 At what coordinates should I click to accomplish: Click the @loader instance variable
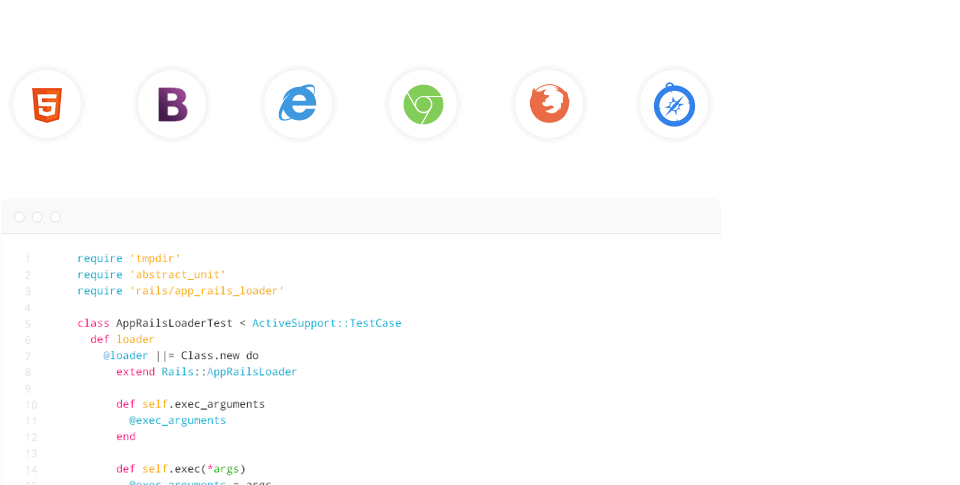tap(126, 356)
